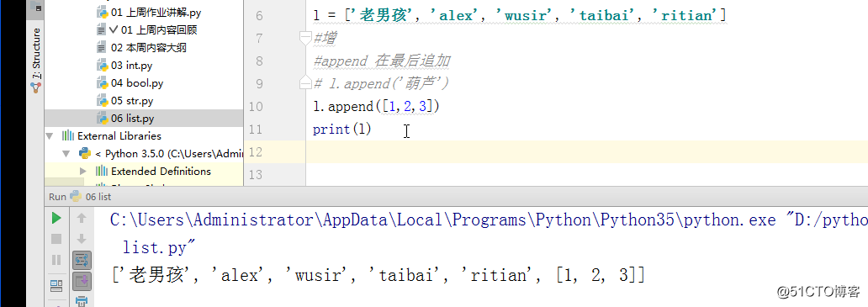Click the Down the stack trace arrow
The height and width of the screenshot is (307, 868).
coord(82,239)
